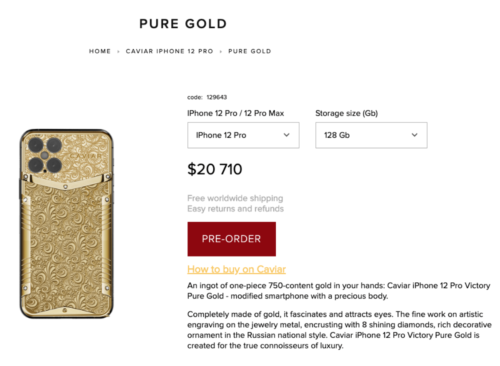
Task: Open the iPhone 12 Pro model dropdown
Action: click(243, 135)
